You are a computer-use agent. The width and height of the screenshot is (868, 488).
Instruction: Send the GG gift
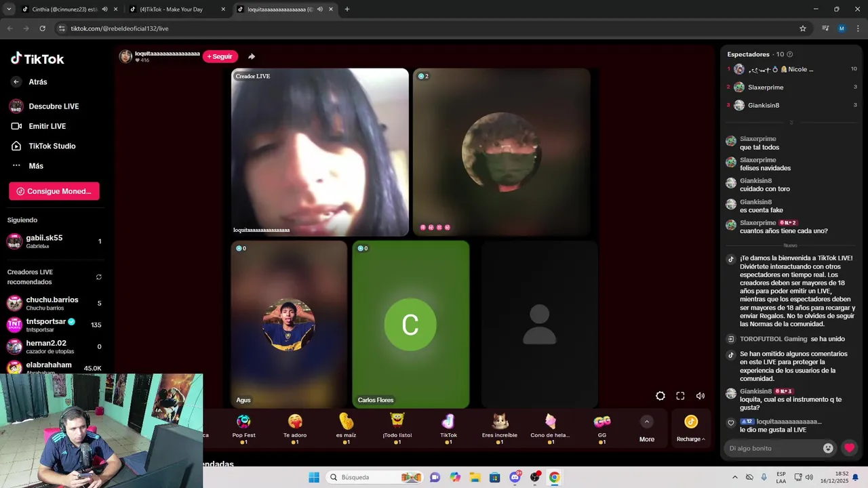(602, 428)
